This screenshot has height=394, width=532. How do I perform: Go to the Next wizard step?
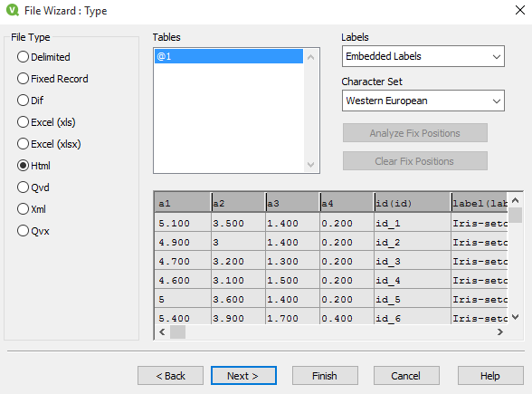tap(243, 376)
